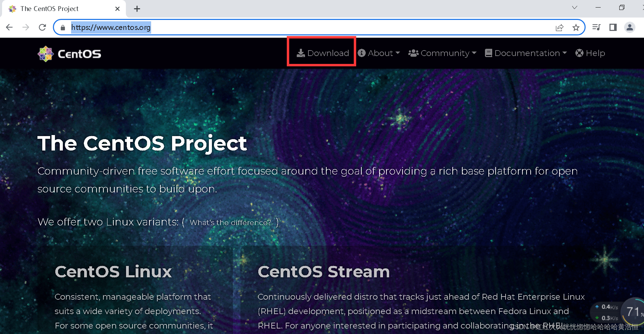This screenshot has height=334, width=644.
Task: Toggle the browser side panel
Action: point(613,27)
